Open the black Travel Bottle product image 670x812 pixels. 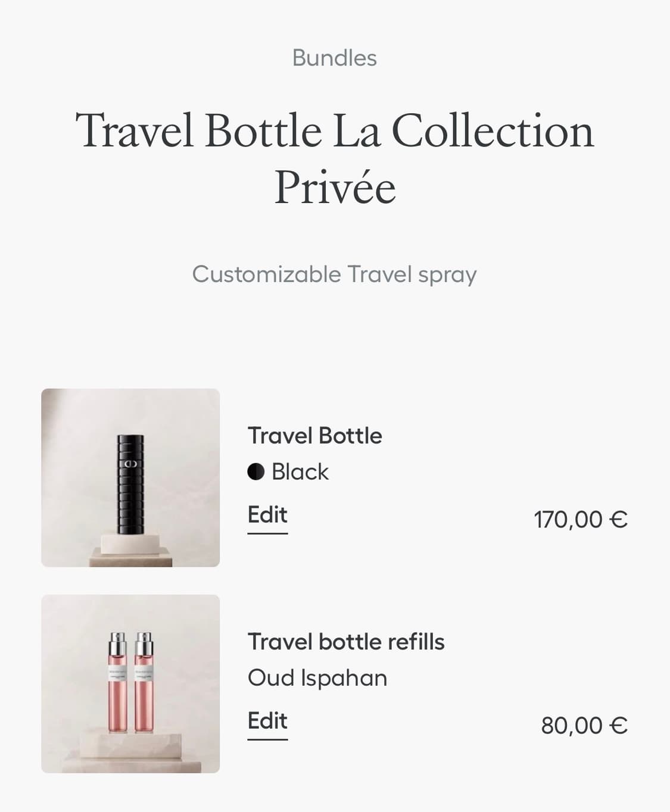coord(130,477)
